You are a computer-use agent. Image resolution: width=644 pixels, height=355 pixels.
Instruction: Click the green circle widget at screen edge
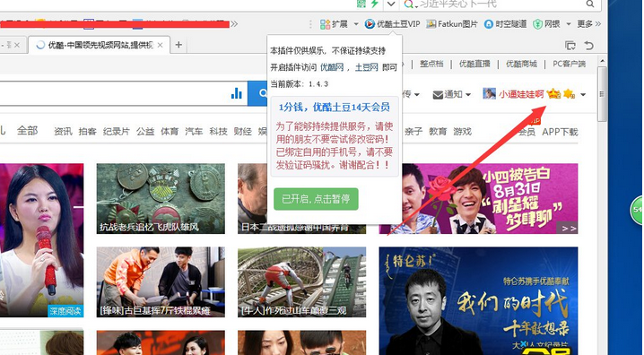tap(637, 210)
